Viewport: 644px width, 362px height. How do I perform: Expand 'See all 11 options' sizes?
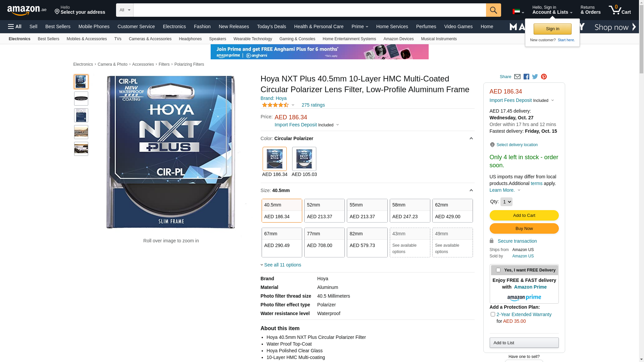(x=282, y=265)
